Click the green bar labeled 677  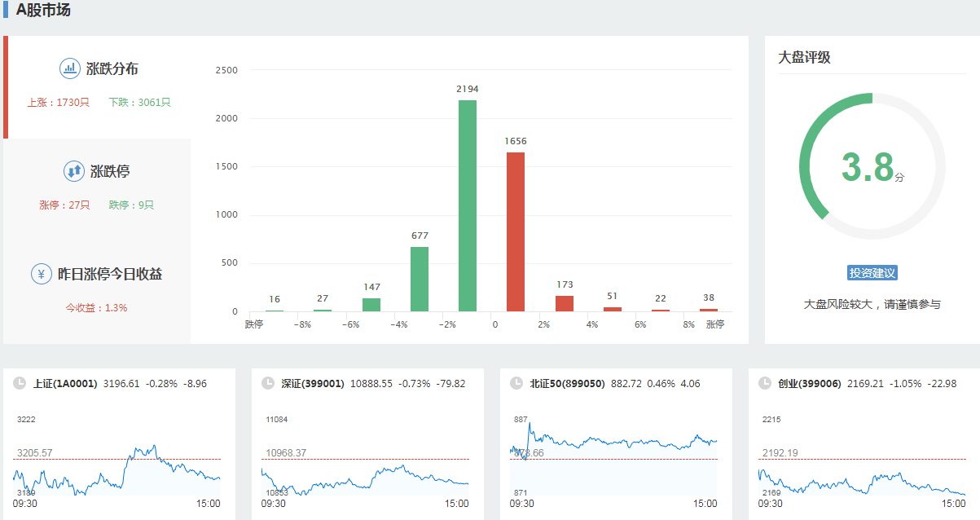(420, 279)
